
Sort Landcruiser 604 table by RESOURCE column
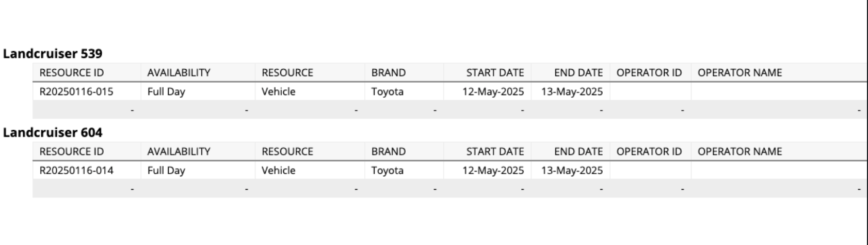[287, 151]
